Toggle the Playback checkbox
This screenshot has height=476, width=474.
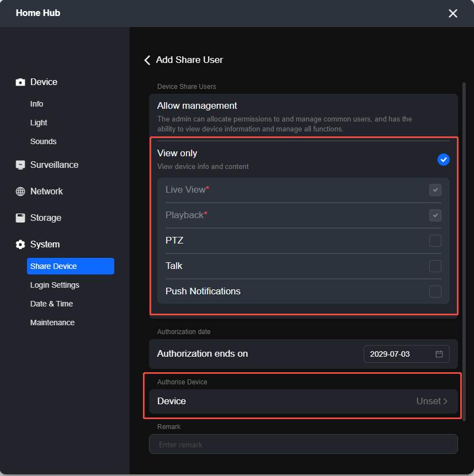tap(435, 215)
